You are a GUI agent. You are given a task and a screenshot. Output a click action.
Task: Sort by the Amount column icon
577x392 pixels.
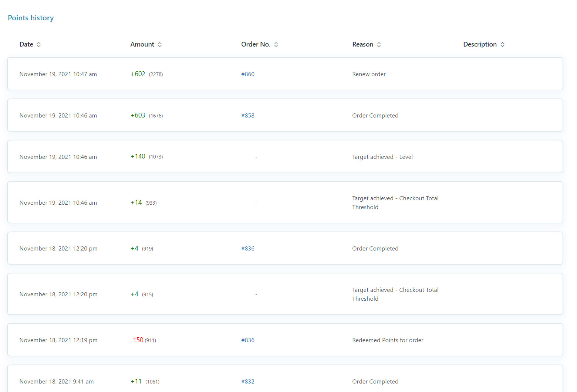[160, 44]
